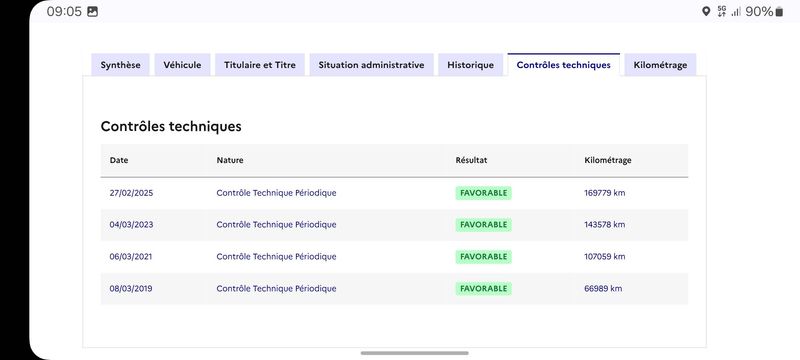Viewport: 800px width, 360px height.
Task: Select the Situation administrative tab
Action: click(371, 65)
